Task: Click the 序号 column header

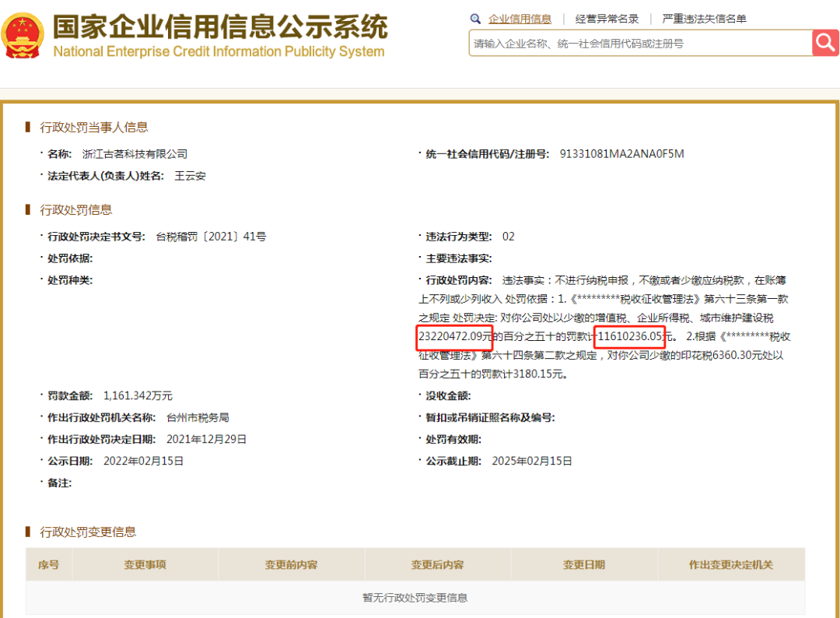Action: 49,565
